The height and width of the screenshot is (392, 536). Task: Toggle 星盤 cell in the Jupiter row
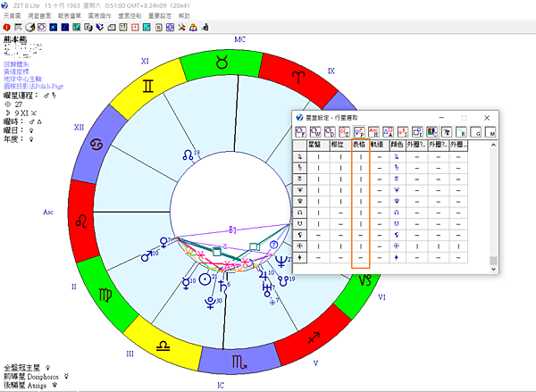[318, 157]
